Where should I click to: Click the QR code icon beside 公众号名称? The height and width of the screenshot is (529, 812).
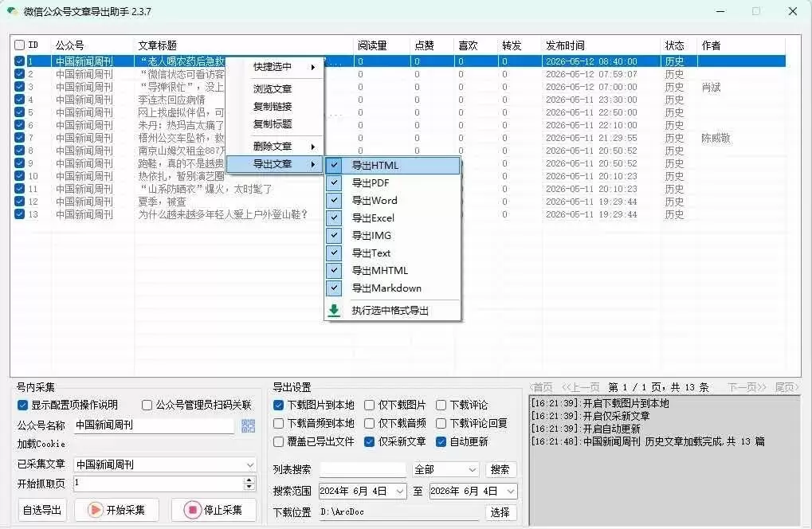pos(248,425)
